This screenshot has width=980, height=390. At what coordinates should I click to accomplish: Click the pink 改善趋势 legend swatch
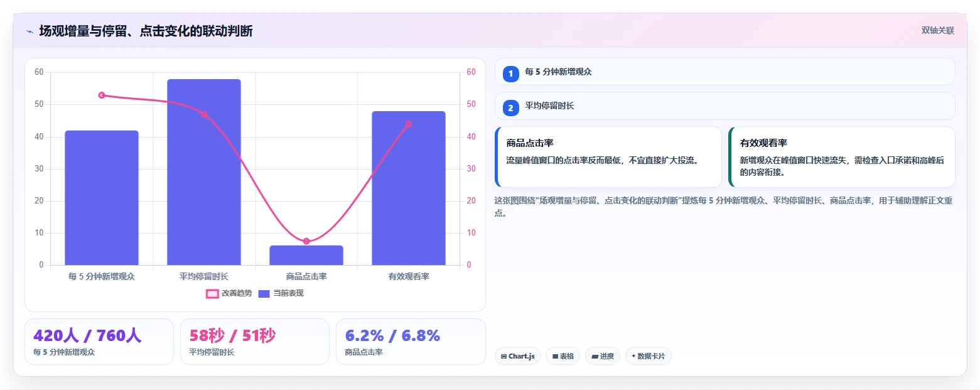pyautogui.click(x=212, y=293)
